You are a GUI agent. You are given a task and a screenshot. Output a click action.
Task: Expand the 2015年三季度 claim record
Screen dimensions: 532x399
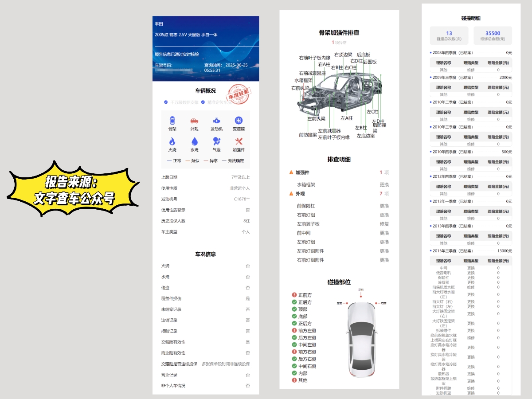471,251
